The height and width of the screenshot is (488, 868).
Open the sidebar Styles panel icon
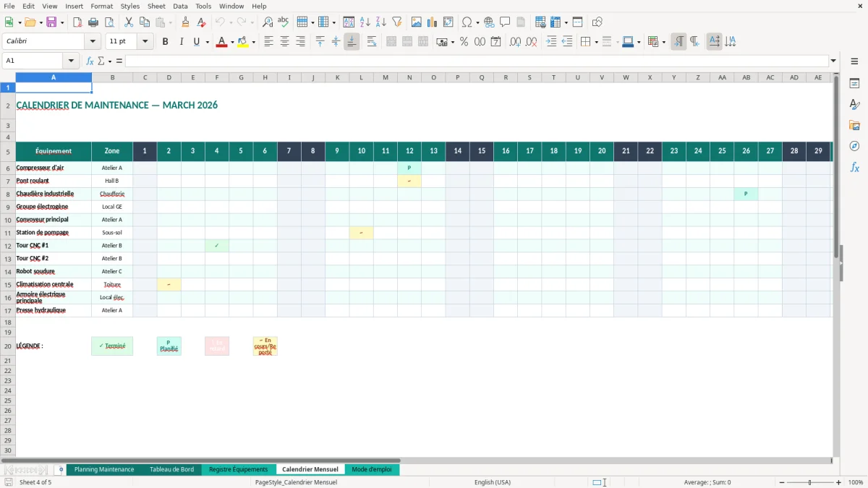coord(854,105)
